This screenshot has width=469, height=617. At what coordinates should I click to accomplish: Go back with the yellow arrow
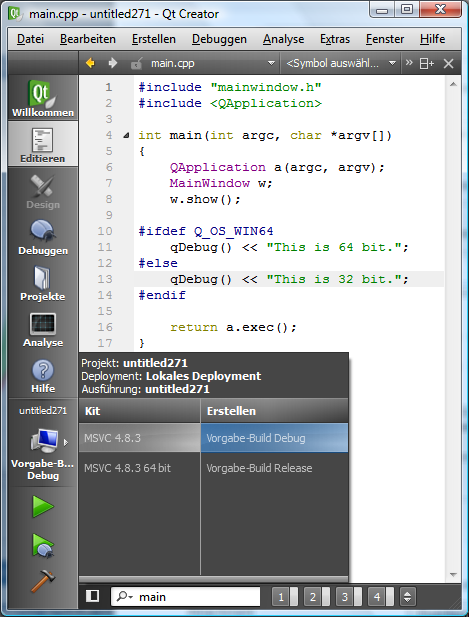[x=90, y=63]
